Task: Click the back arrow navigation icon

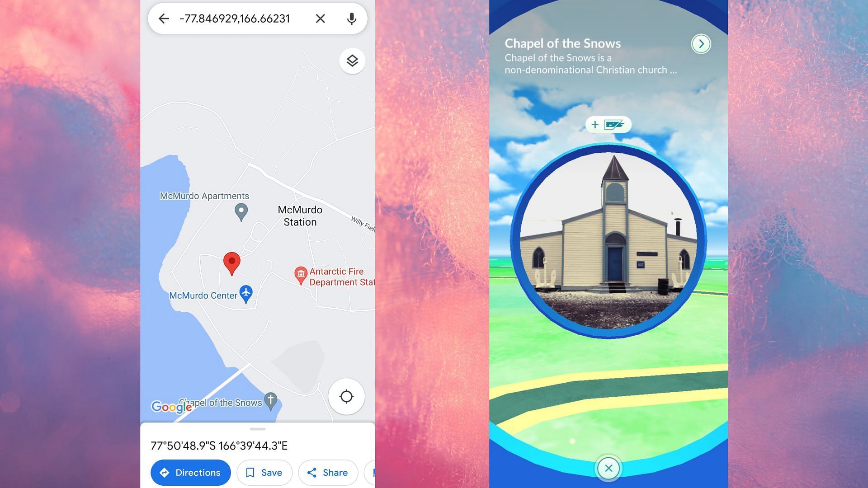Action: pyautogui.click(x=164, y=18)
